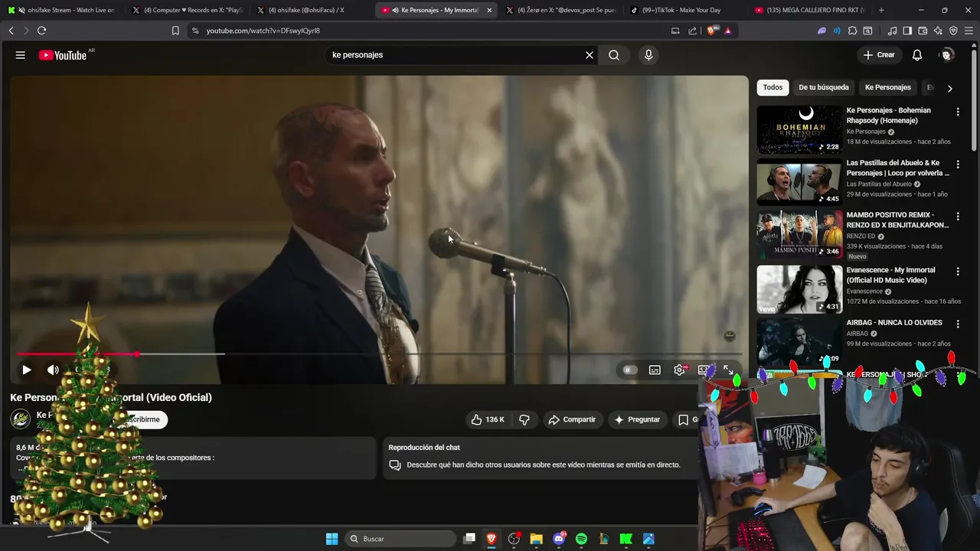Image resolution: width=980 pixels, height=551 pixels.
Task: Open Brave Wallet icon
Action: click(x=923, y=31)
